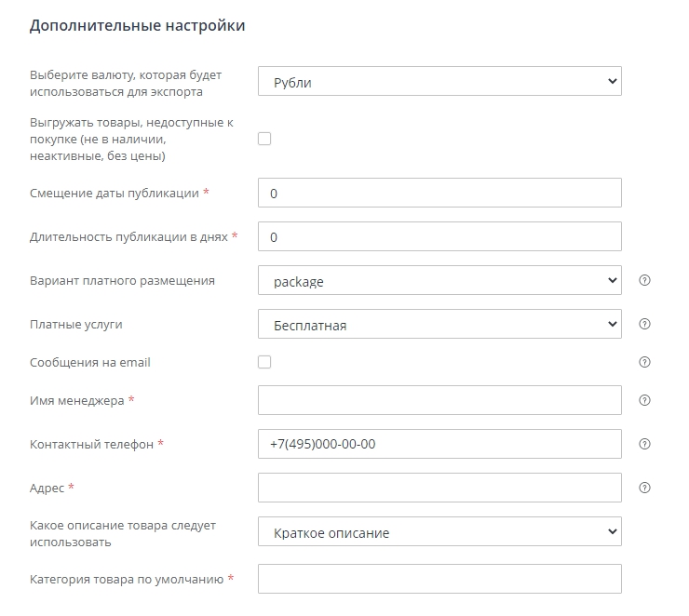Focus the Смещение даты публикации field
The width and height of the screenshot is (689, 616).
tap(439, 193)
